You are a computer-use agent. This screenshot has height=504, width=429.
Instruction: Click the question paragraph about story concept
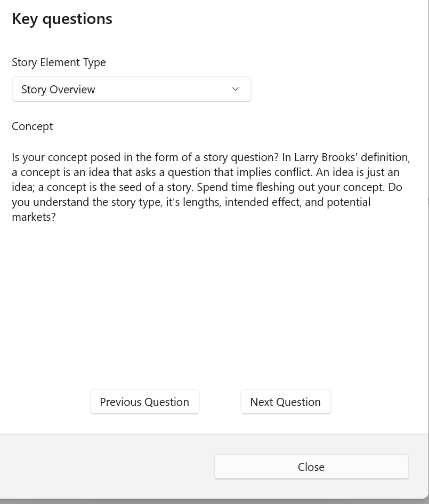211,187
